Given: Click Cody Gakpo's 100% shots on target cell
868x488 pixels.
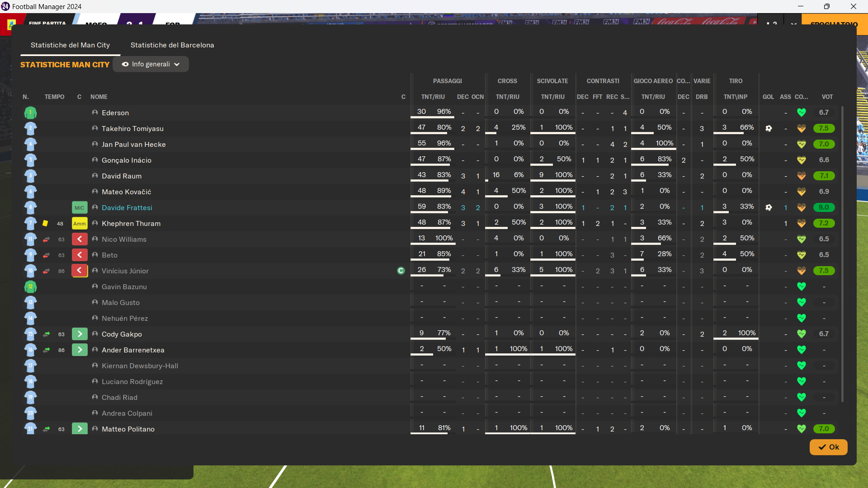Looking at the screenshot, I should point(747,333).
